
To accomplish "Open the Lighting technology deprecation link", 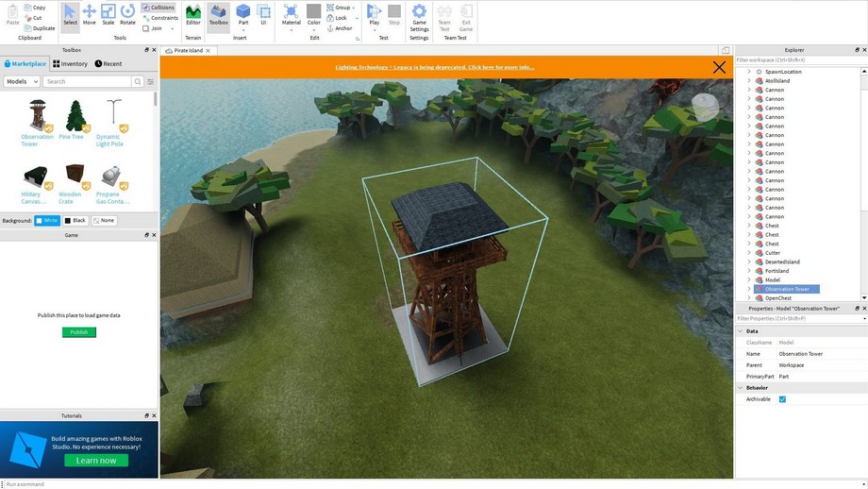I will coord(435,67).
